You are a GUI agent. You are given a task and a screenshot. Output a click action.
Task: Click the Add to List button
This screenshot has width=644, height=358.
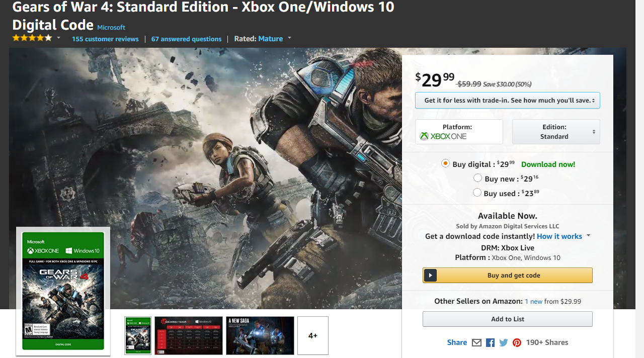pos(508,319)
